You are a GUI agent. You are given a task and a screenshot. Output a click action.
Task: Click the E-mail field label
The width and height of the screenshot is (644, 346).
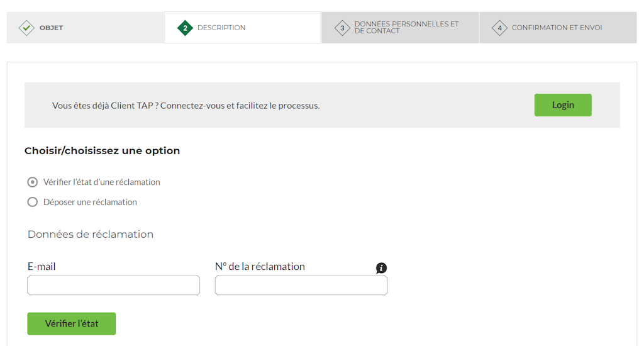click(x=42, y=266)
